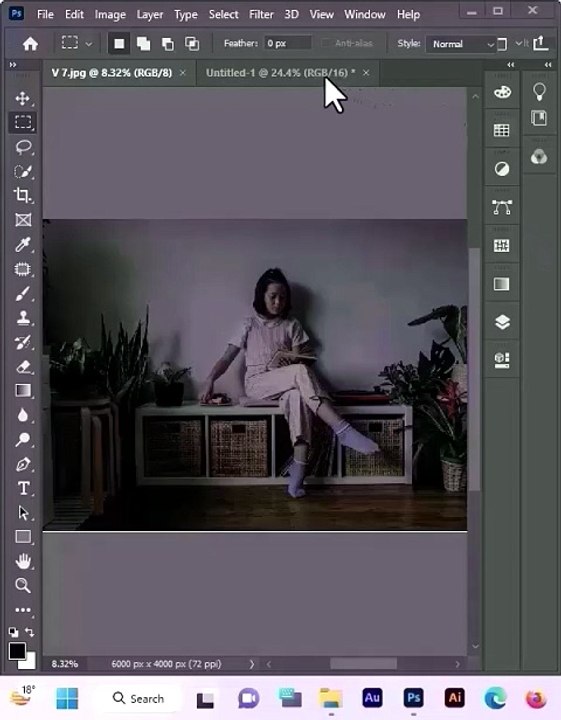Choose New selection mode button
Viewport: 561px width, 720px height.
[x=119, y=44]
